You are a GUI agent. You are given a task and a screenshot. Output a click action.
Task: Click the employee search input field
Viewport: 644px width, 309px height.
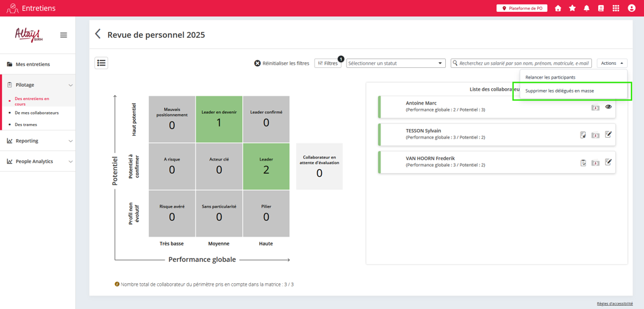tap(523, 63)
